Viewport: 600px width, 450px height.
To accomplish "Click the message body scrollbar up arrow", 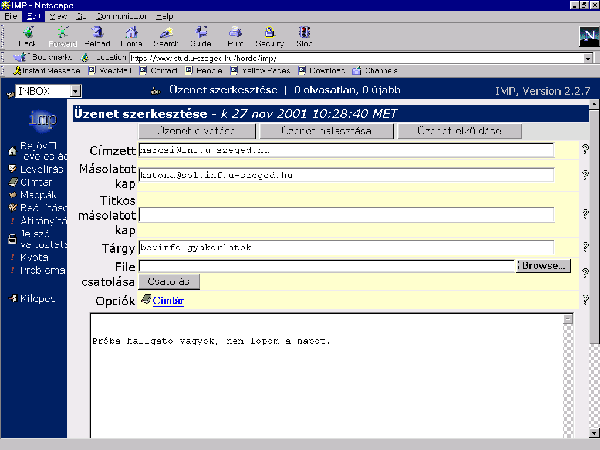I will (x=567, y=320).
